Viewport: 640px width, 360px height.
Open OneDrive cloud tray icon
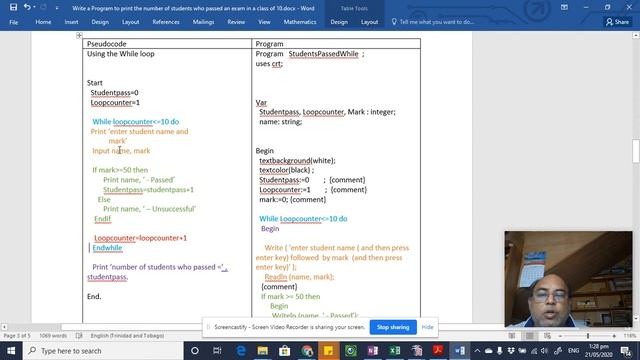point(488,351)
